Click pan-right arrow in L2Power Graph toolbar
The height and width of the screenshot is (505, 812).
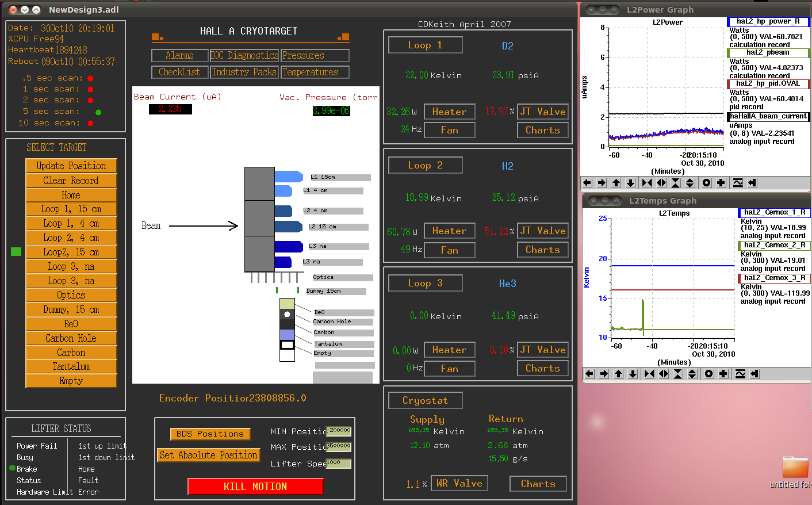[x=602, y=183]
